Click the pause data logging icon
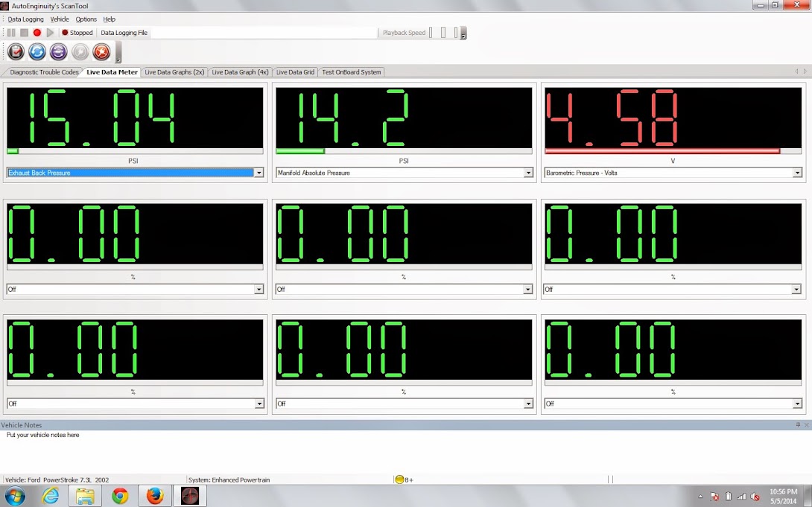Image resolution: width=812 pixels, height=507 pixels. click(11, 33)
